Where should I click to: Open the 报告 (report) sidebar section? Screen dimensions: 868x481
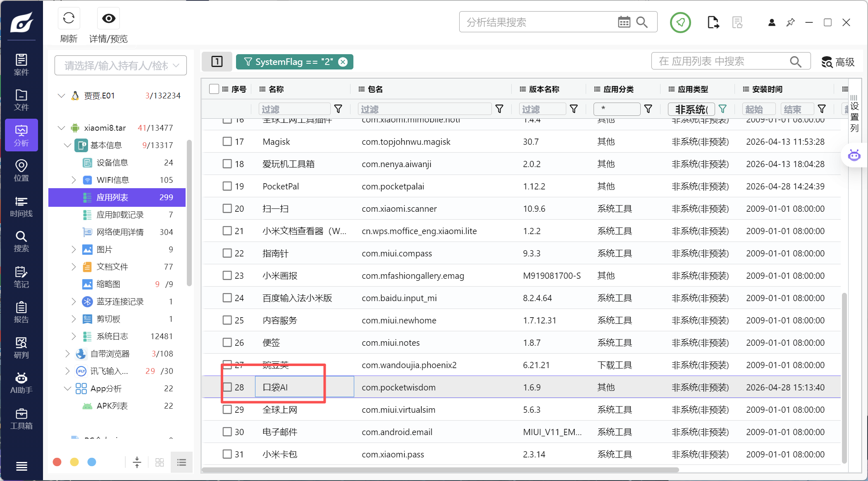(21, 312)
